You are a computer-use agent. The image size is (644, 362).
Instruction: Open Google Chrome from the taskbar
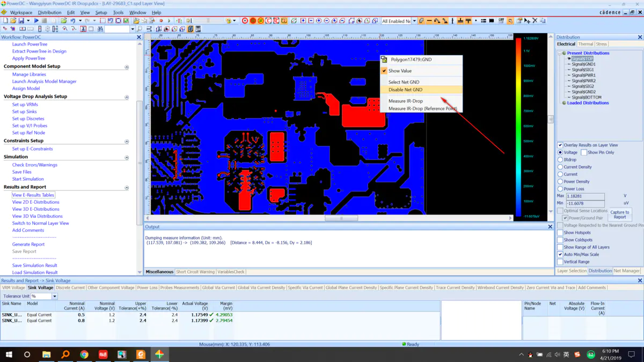(84, 354)
